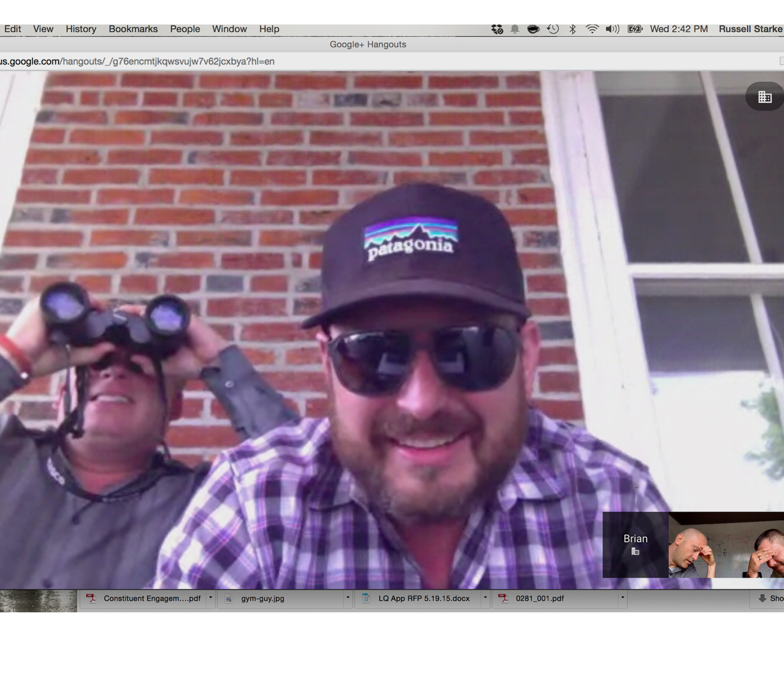Expand options arrow for gym-guy.jpg
The height and width of the screenshot is (676, 784).
pyautogui.click(x=348, y=598)
